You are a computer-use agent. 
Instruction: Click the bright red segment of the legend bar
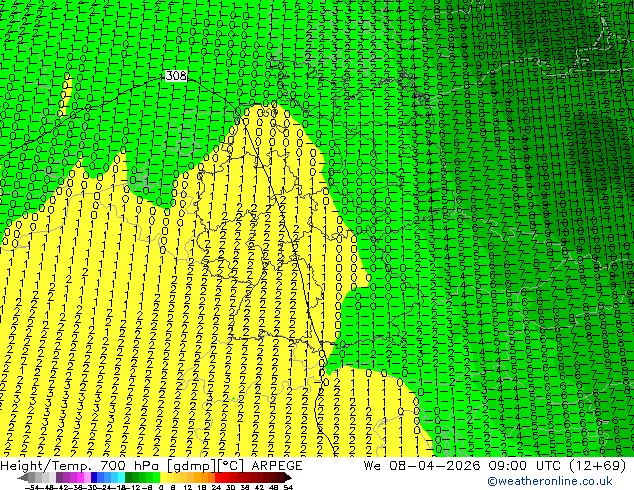tap(218, 477)
